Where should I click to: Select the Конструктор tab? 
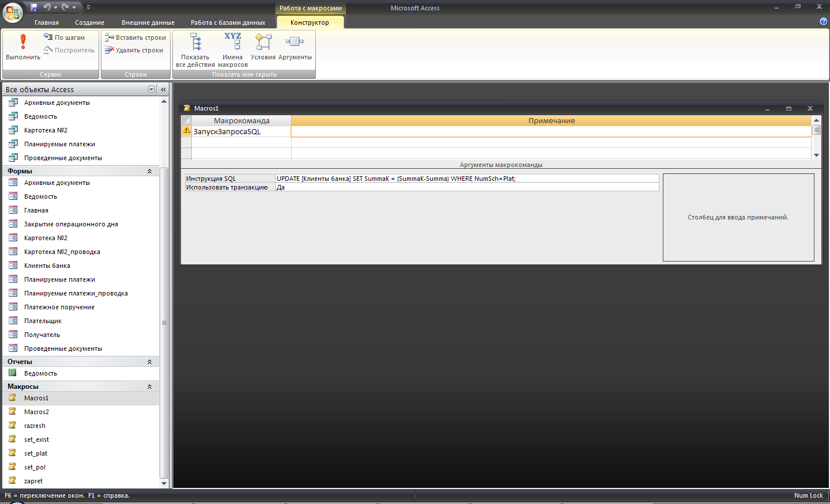coord(310,22)
